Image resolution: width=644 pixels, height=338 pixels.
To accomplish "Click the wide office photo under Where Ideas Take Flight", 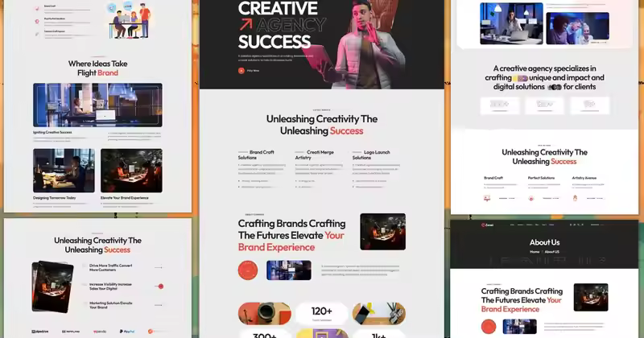I will tap(97, 105).
